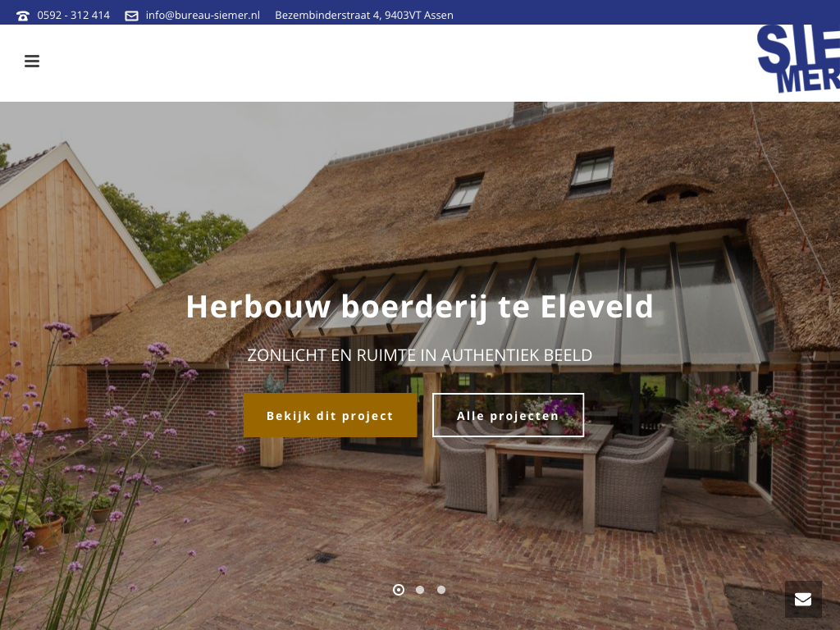Switch to the third slide dot

(441, 590)
